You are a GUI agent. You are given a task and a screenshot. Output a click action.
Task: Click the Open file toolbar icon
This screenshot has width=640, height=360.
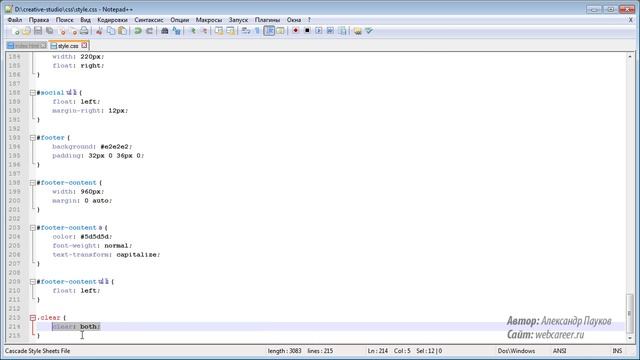[x=27, y=31]
